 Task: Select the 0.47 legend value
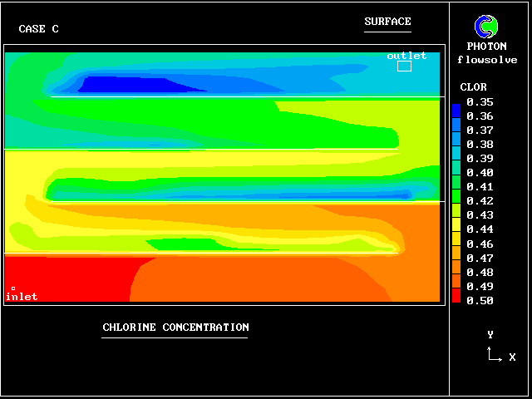(480, 259)
